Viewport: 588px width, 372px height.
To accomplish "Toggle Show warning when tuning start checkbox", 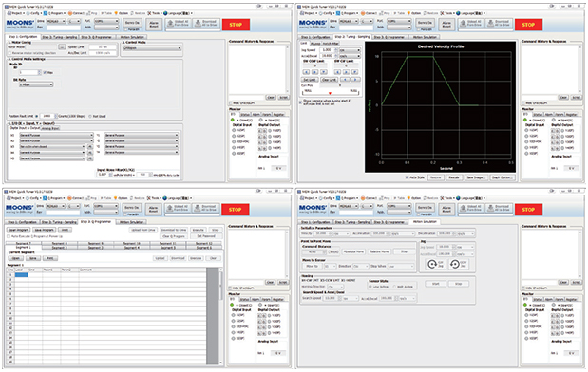I will [300, 102].
